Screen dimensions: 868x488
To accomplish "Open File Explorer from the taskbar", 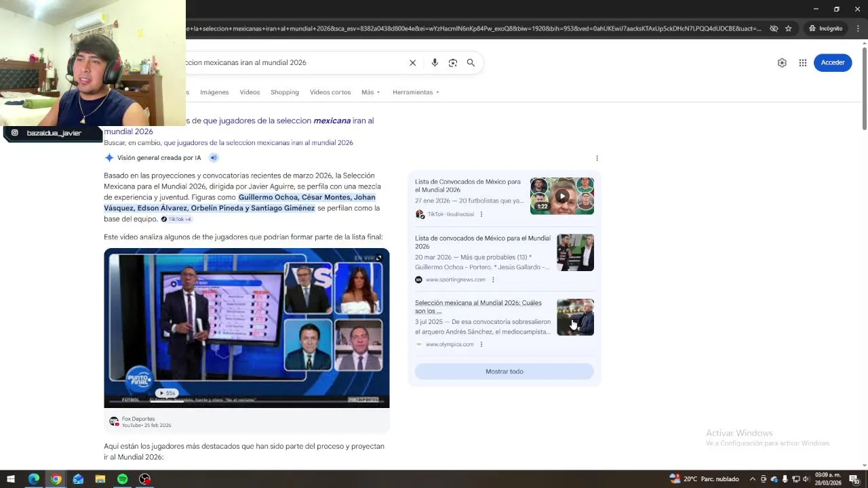I will pos(100,479).
